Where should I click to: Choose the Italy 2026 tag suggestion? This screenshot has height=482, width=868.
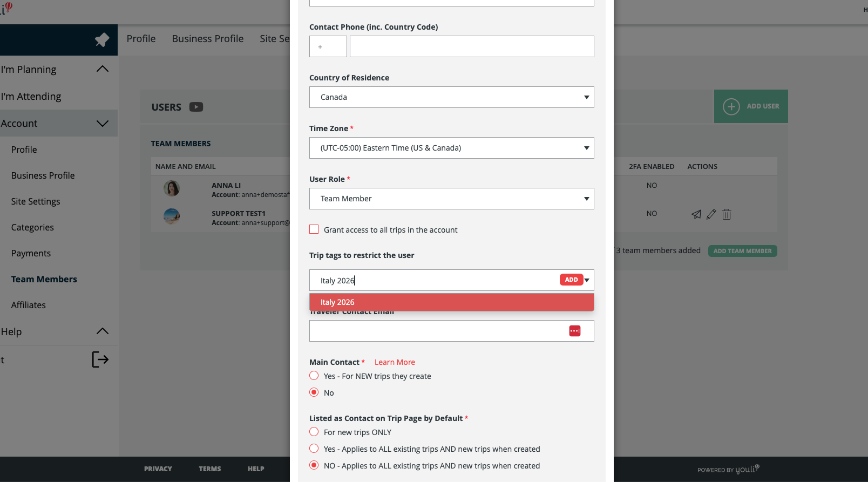tap(451, 302)
